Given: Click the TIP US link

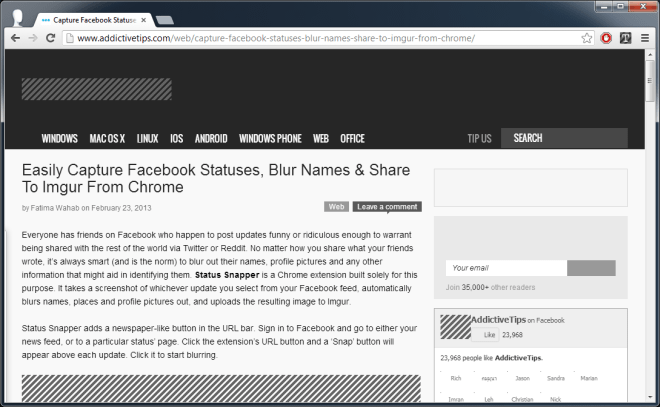Looking at the screenshot, I should (x=479, y=138).
